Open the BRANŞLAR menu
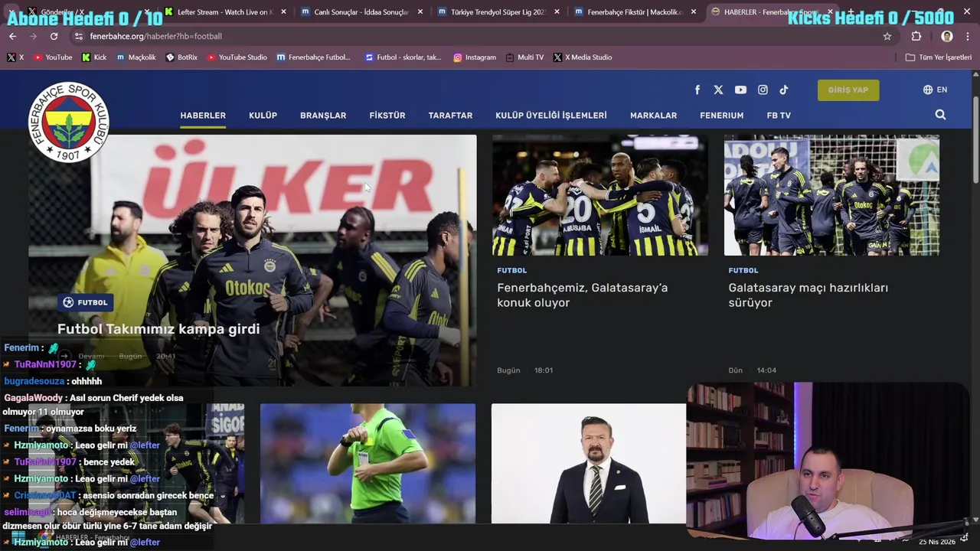980x551 pixels. pos(323,116)
